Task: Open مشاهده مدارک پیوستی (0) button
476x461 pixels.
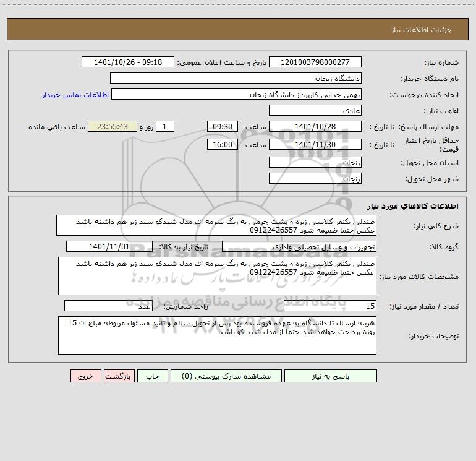Action: [x=226, y=376]
